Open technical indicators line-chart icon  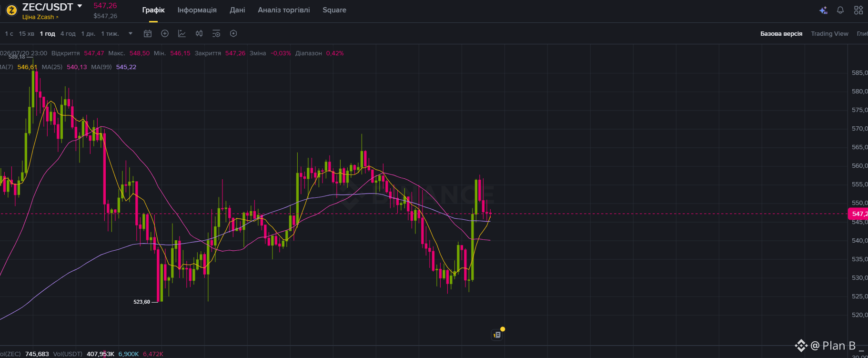(x=182, y=33)
